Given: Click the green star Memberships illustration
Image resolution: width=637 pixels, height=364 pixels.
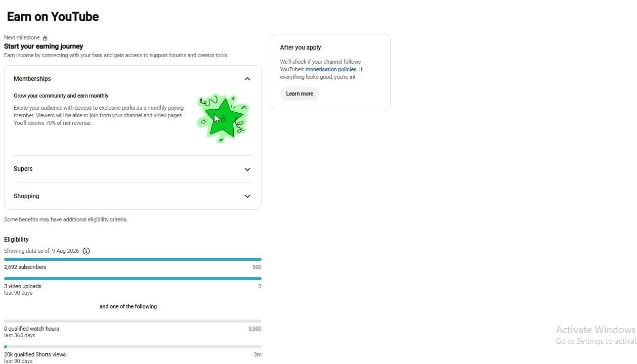Looking at the screenshot, I should (x=223, y=119).
